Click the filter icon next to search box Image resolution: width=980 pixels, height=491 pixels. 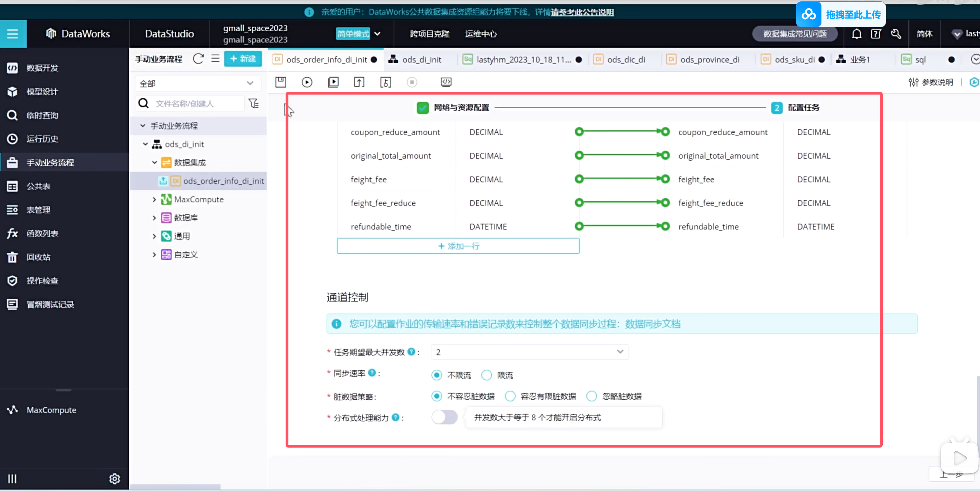(254, 104)
